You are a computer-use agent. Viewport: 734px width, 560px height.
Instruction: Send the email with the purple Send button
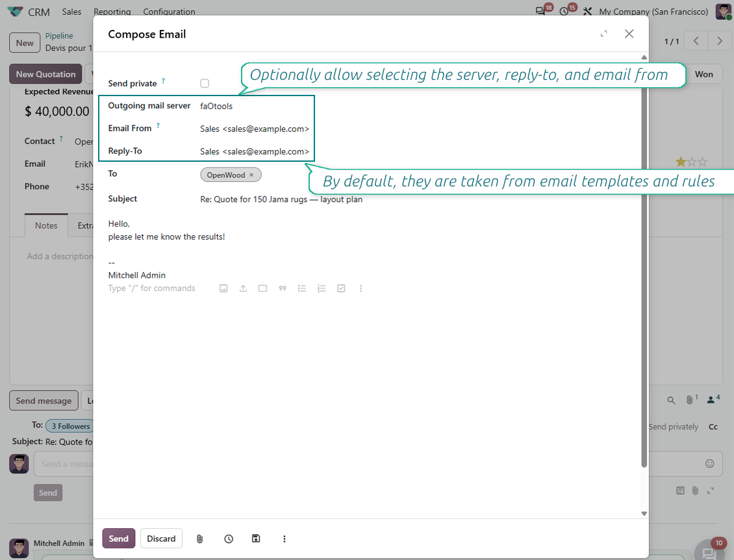pyautogui.click(x=118, y=539)
